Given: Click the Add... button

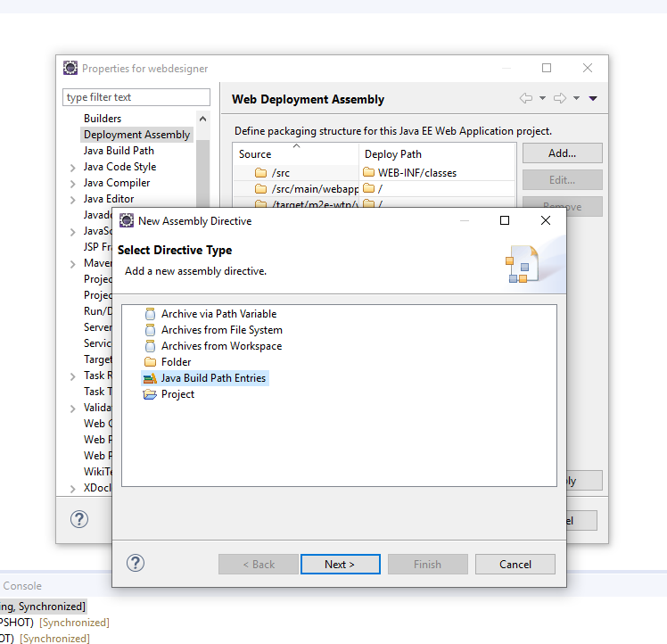Looking at the screenshot, I should pos(562,153).
